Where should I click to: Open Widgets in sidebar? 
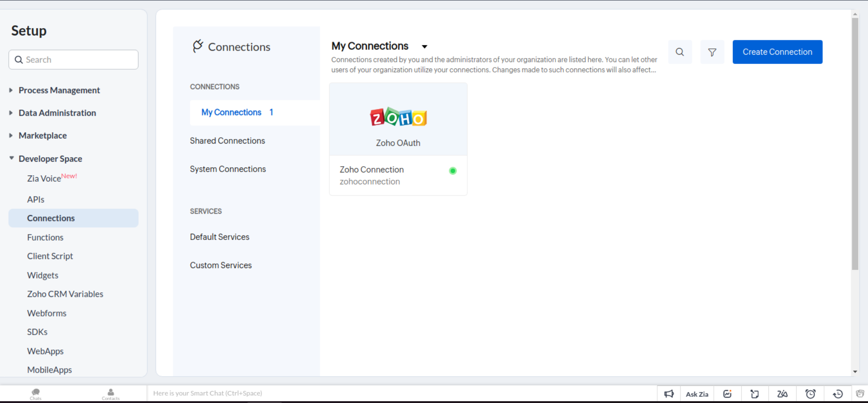click(43, 275)
